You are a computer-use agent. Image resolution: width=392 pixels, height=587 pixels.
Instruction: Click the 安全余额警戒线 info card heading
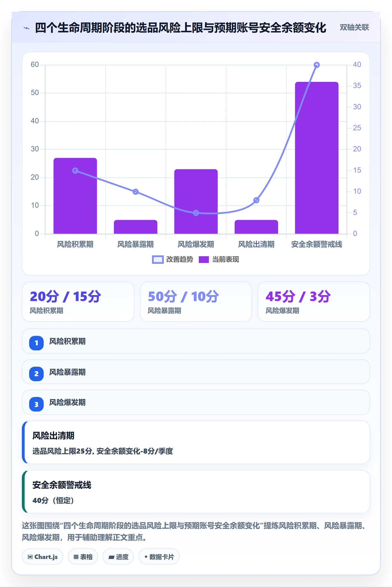click(x=62, y=485)
